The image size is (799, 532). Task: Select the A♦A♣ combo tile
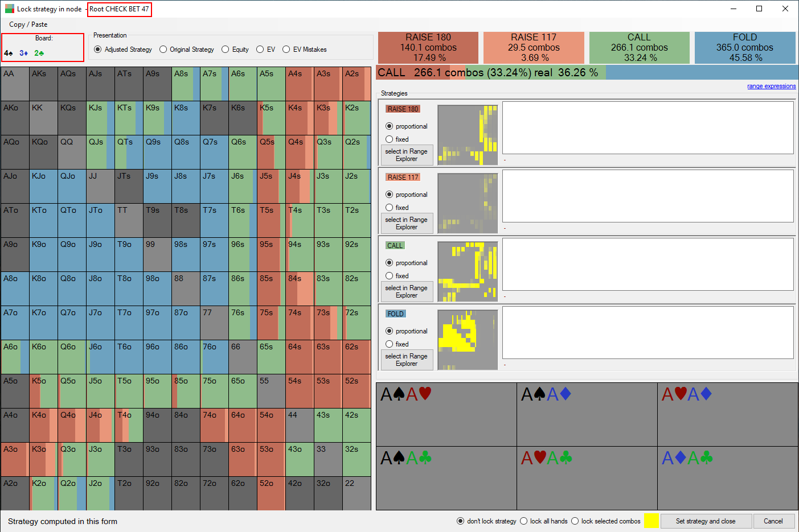[727, 478]
